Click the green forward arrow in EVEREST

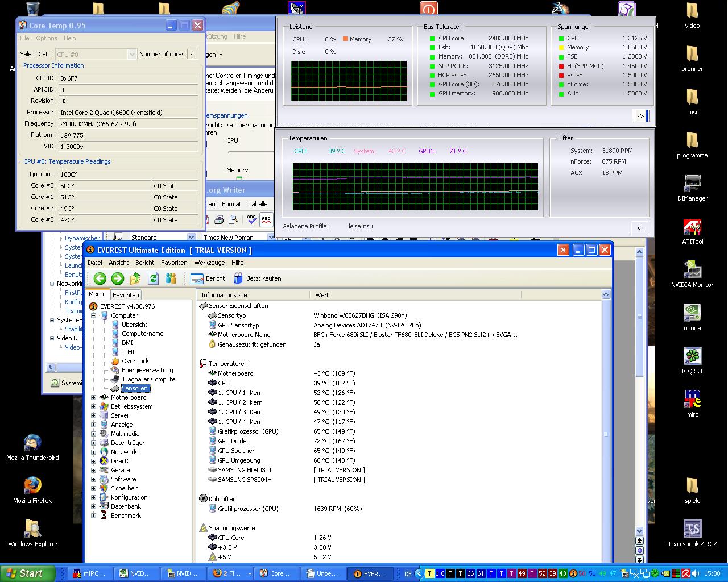pos(118,278)
